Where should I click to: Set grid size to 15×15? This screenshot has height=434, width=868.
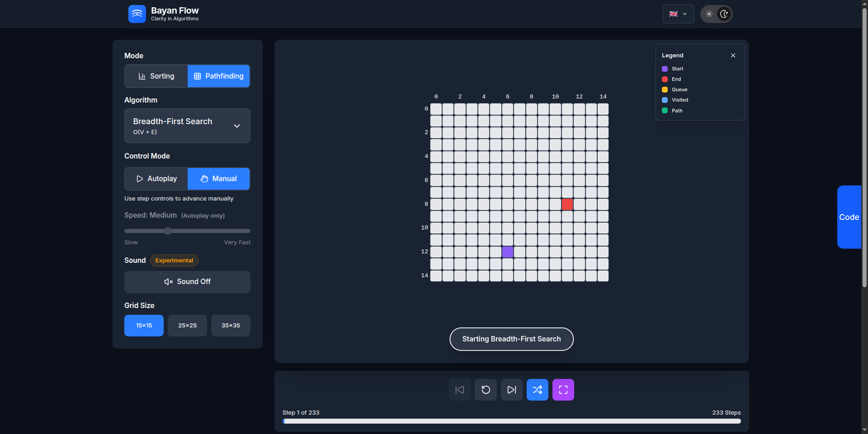click(144, 326)
